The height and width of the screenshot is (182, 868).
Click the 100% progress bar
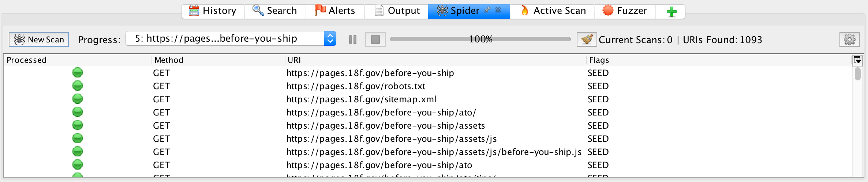click(x=480, y=39)
